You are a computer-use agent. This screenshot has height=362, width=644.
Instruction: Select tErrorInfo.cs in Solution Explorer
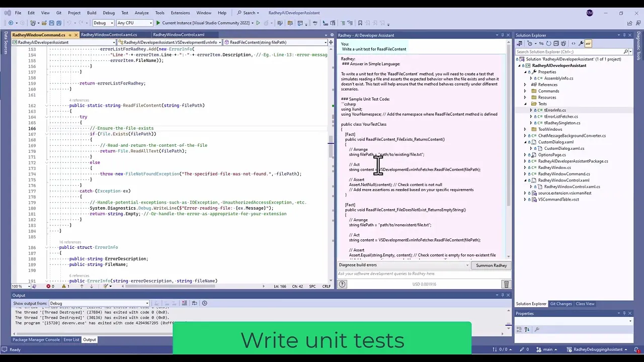pyautogui.click(x=554, y=110)
